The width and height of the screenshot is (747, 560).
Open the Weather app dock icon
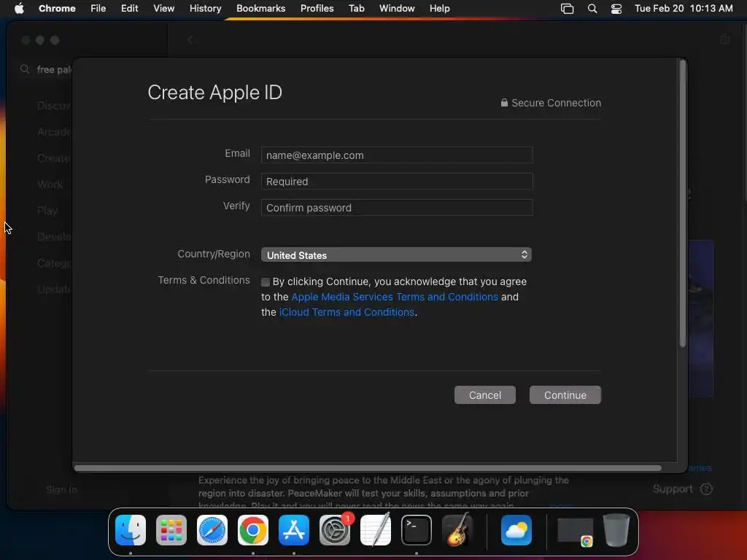tap(516, 530)
